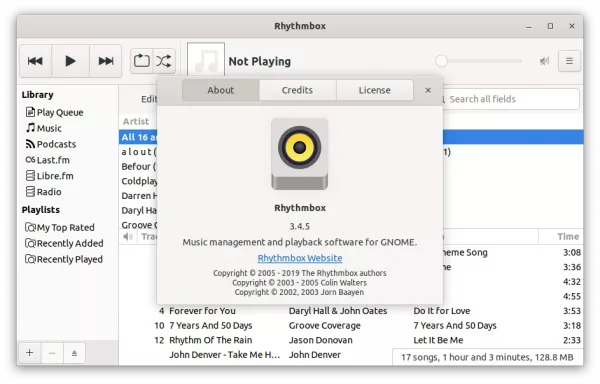Click the Time column header
Viewport: 600px width, 384px height.
pyautogui.click(x=561, y=237)
